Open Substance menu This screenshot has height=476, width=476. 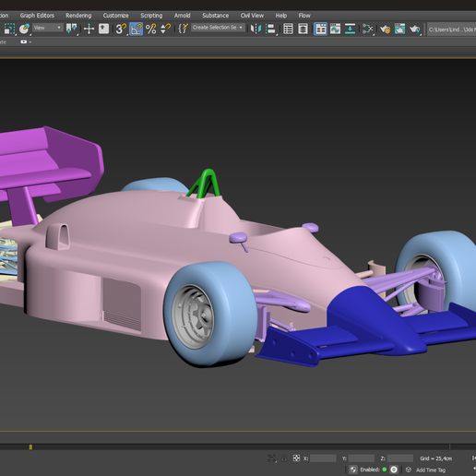click(215, 16)
